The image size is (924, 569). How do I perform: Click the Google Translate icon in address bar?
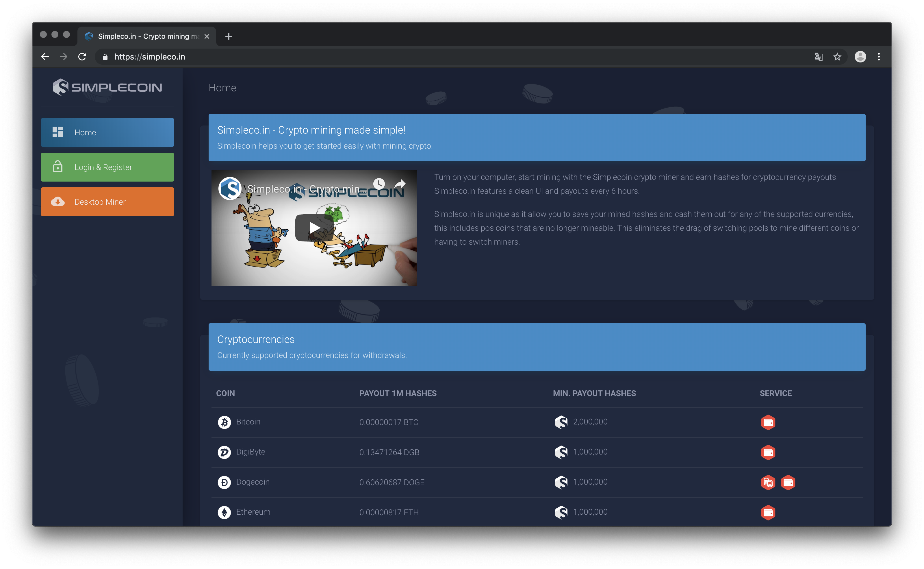pos(818,56)
